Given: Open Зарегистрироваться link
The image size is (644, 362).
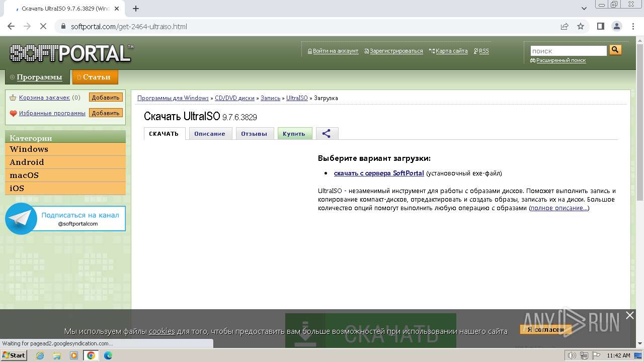Looking at the screenshot, I should [x=396, y=51].
